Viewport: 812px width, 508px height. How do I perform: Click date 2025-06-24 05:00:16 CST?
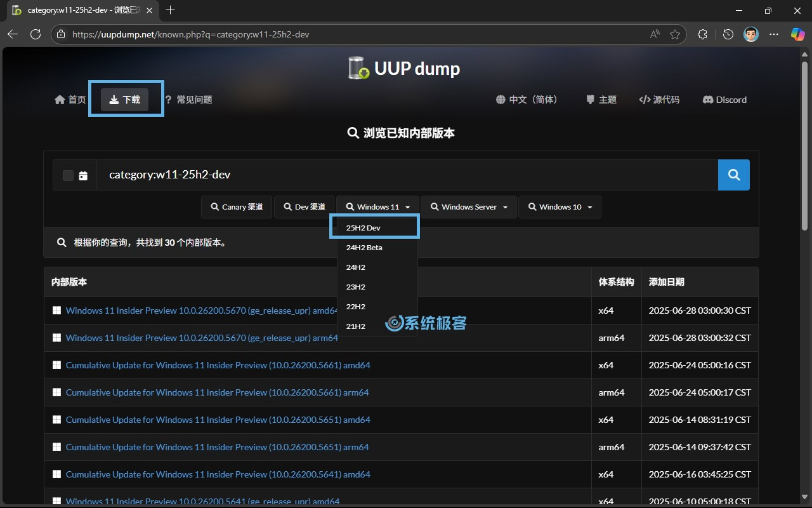click(700, 365)
